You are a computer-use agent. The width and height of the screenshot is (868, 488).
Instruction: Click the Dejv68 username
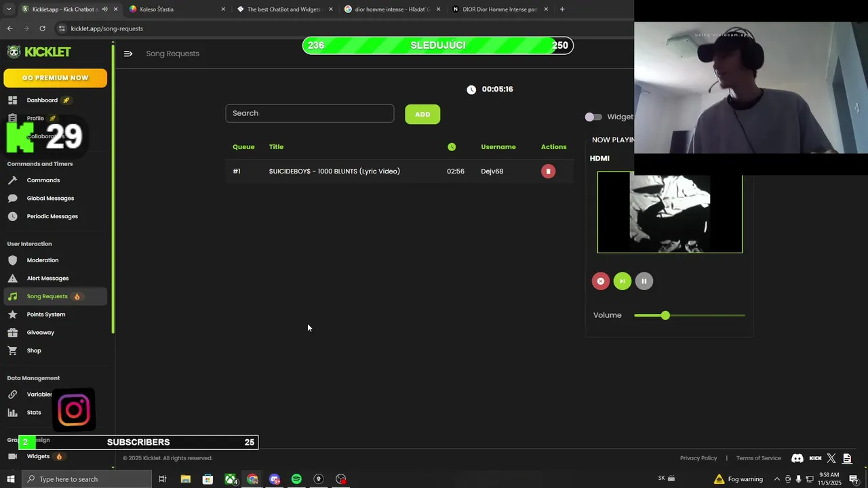(x=492, y=171)
